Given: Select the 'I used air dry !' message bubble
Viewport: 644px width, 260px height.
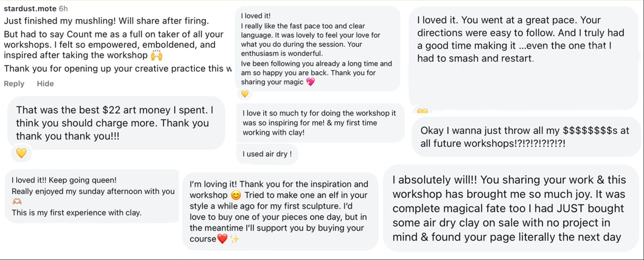Looking at the screenshot, I should coord(267,154).
